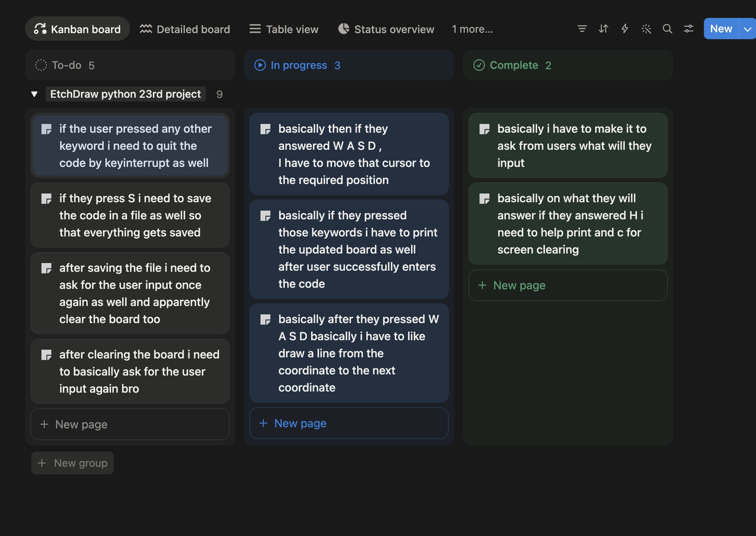The height and width of the screenshot is (536, 756).
Task: Click the Complete count of 2
Action: [x=548, y=66]
